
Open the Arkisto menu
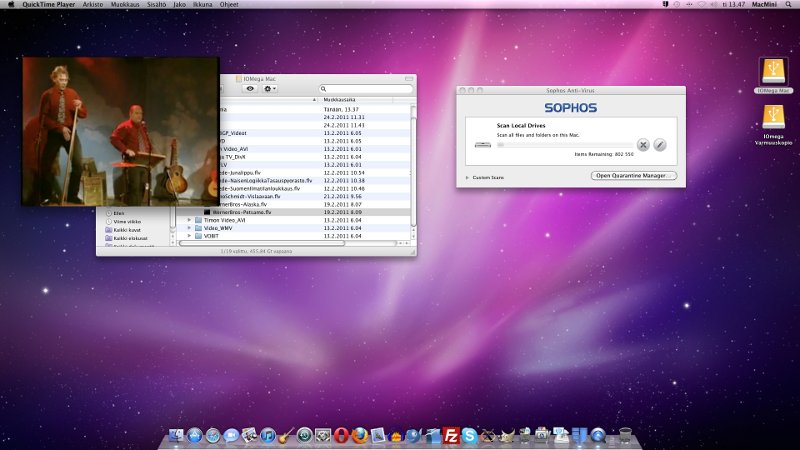92,4
